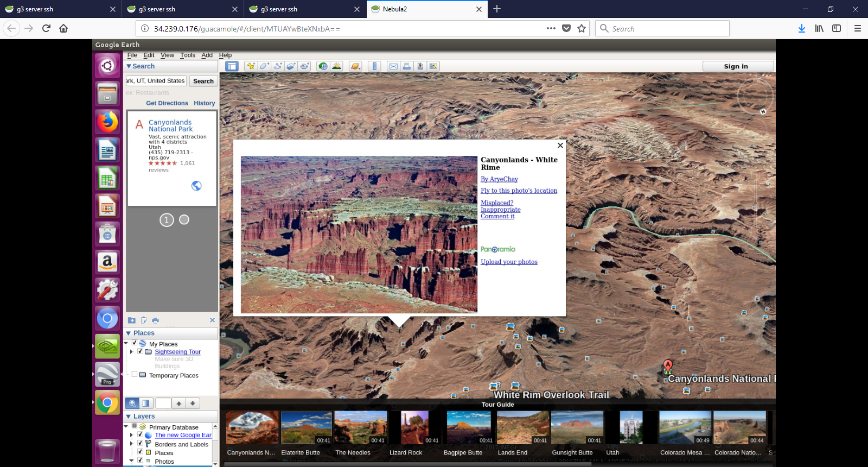This screenshot has width=868, height=467.
Task: Open the planet switcher icon
Action: pyautogui.click(x=355, y=66)
